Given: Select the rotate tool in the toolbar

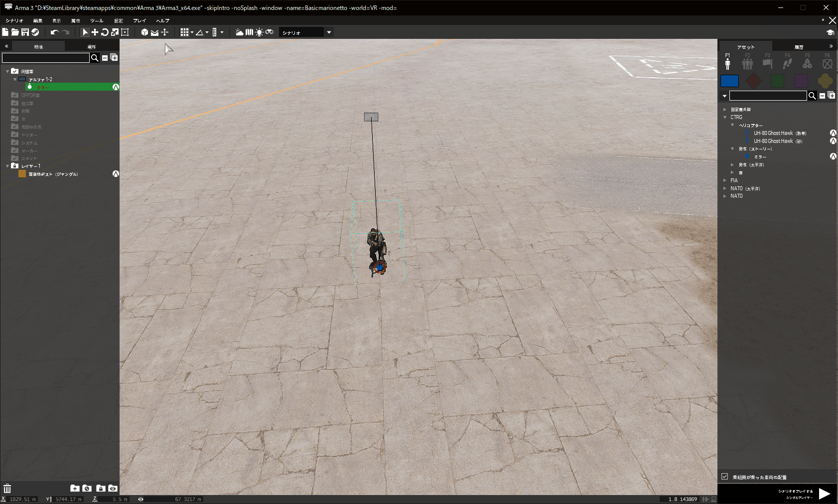Looking at the screenshot, I should [105, 32].
